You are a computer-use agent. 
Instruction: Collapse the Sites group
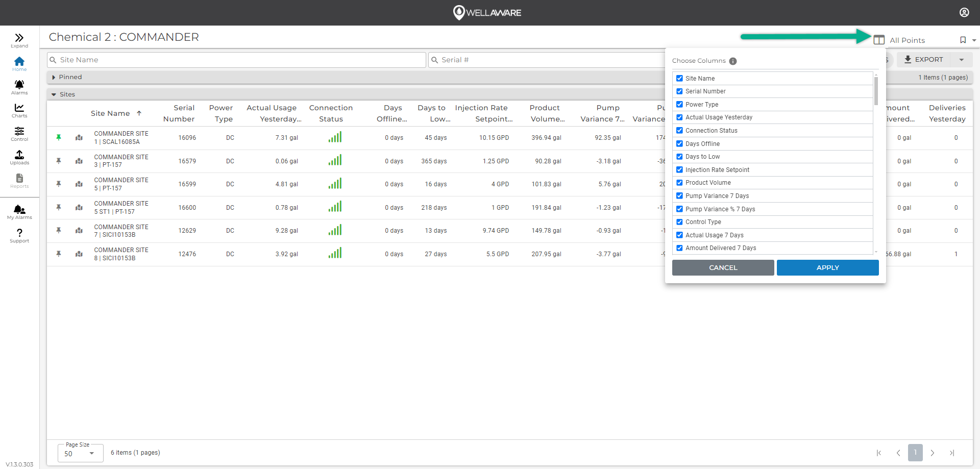[54, 94]
